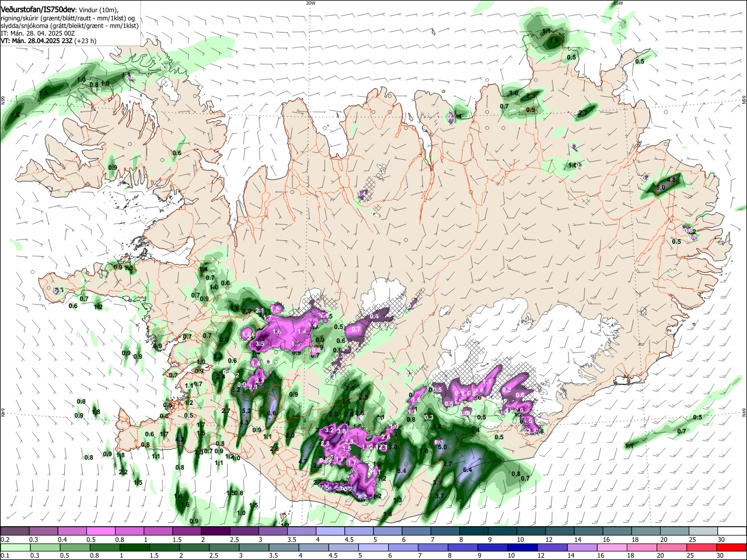Click the 20W longitude label
The width and height of the screenshot is (747, 560).
tap(310, 3)
